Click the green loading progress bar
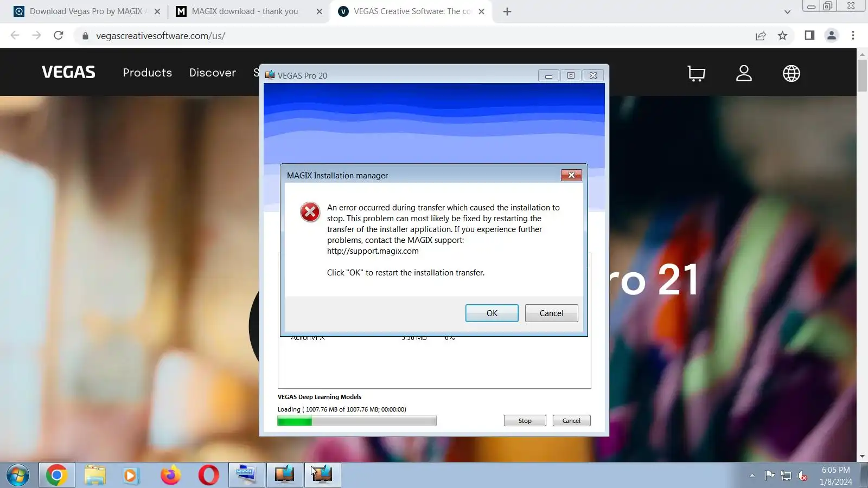The image size is (868, 488). click(x=356, y=421)
